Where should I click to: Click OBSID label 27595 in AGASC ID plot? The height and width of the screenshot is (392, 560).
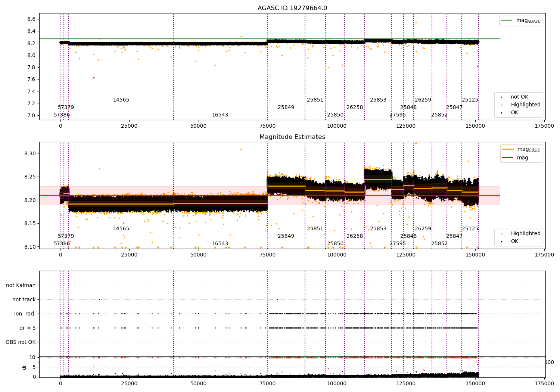[x=398, y=115]
